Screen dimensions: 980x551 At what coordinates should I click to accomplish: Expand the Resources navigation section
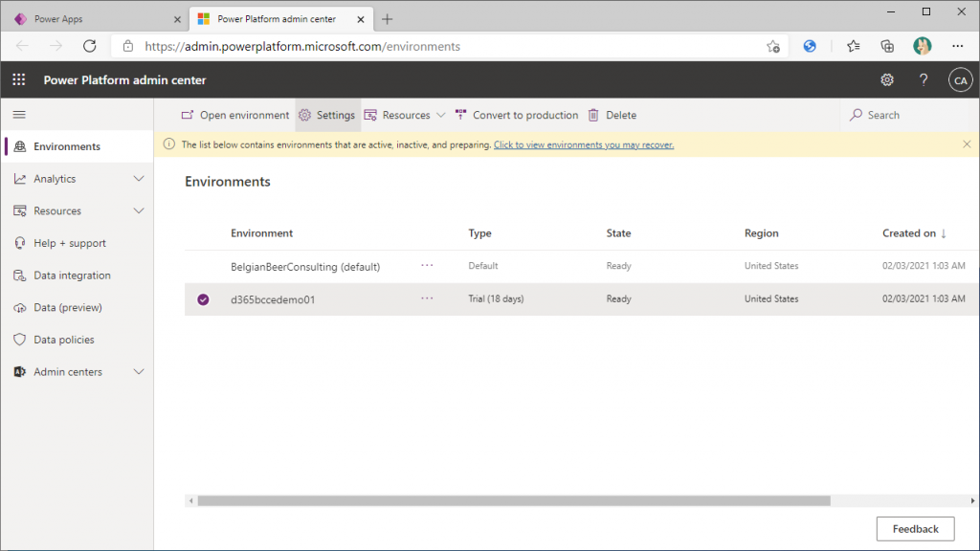pyautogui.click(x=139, y=210)
